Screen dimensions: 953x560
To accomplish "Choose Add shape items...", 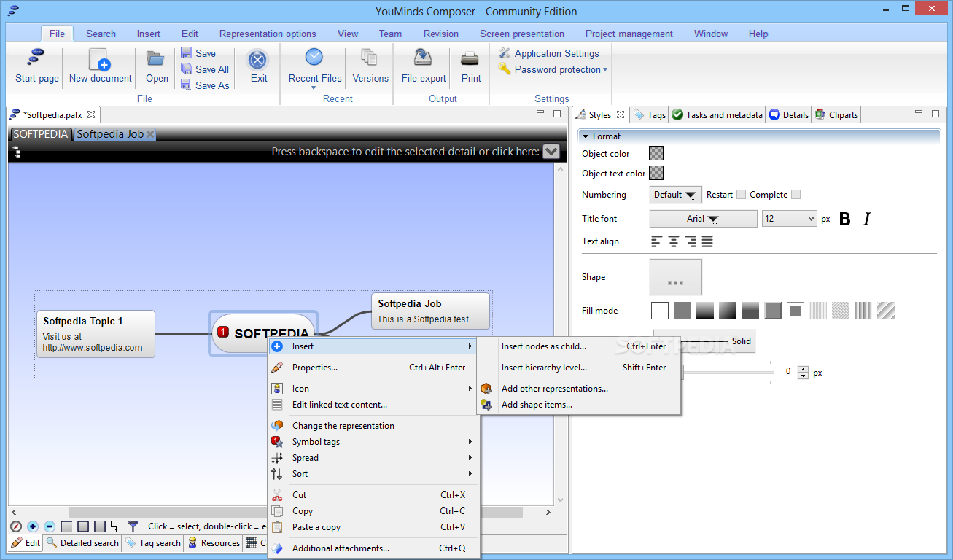I will (x=579, y=405).
